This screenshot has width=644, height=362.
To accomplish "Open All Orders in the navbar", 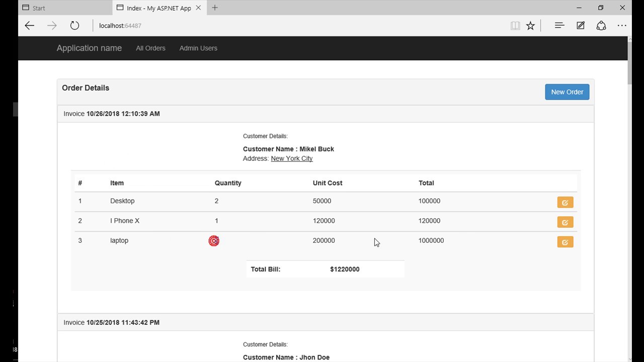I will (150, 48).
